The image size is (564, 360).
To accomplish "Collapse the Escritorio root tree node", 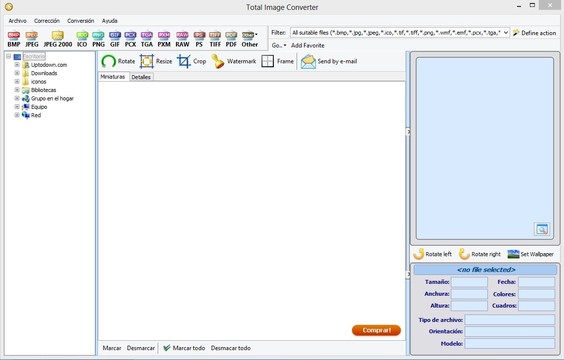I will [x=8, y=56].
